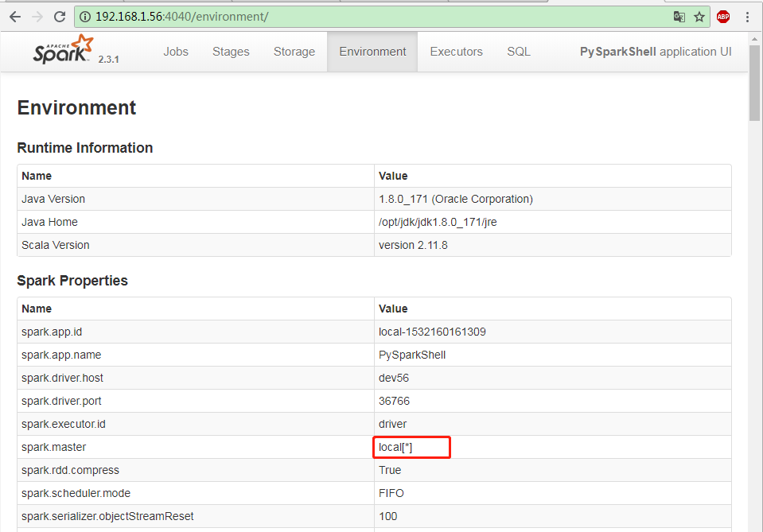Click the browser back arrow

[x=15, y=17]
